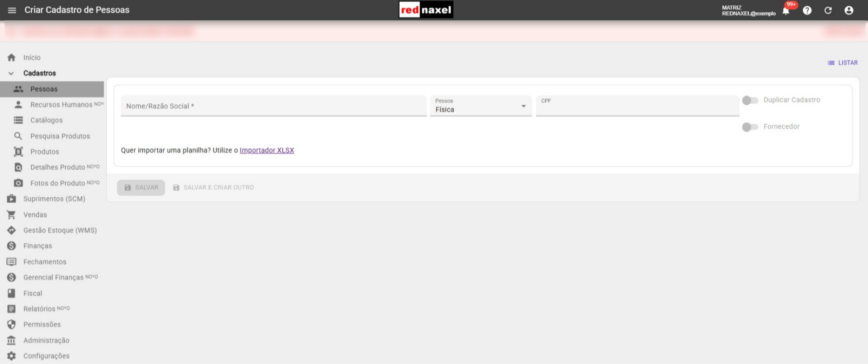Open the Pessoa type dropdown

(x=481, y=106)
